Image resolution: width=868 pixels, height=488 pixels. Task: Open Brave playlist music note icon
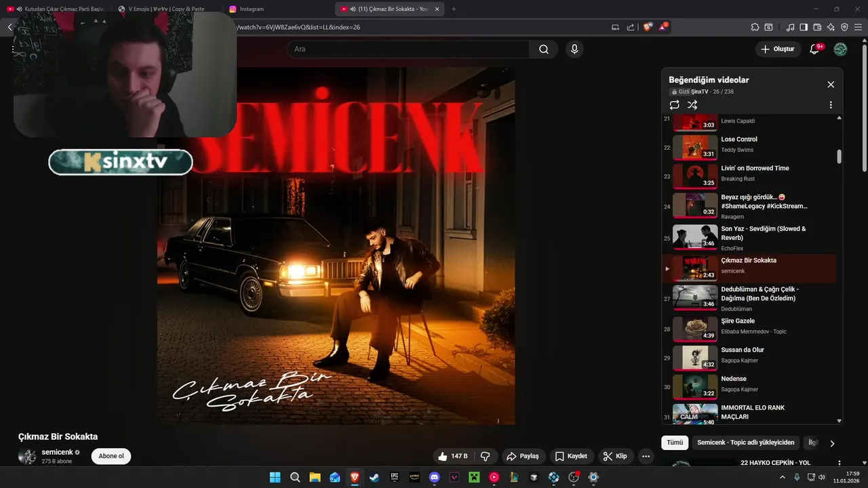tap(790, 27)
